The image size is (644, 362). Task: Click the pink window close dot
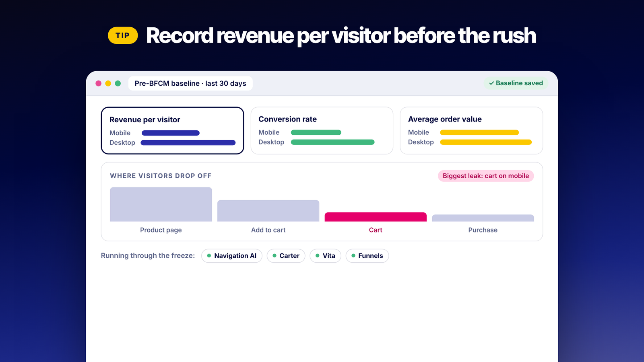pyautogui.click(x=98, y=83)
